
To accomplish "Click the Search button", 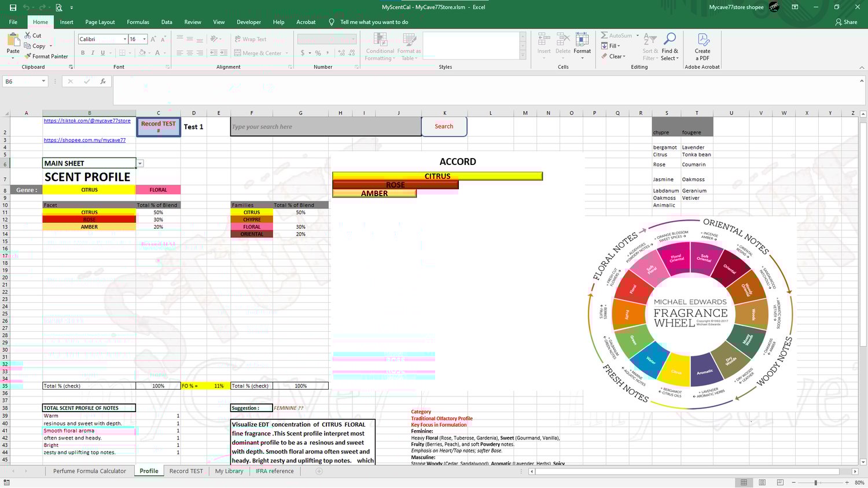I will tap(444, 126).
